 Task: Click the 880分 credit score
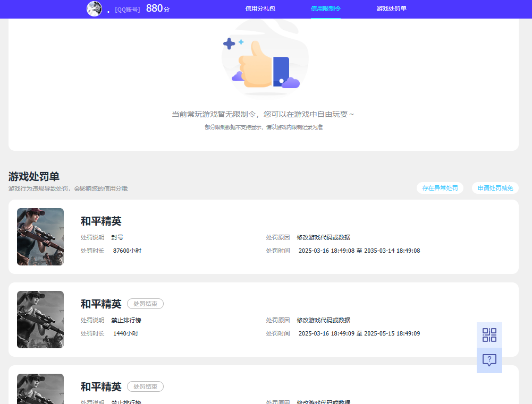[x=158, y=8]
